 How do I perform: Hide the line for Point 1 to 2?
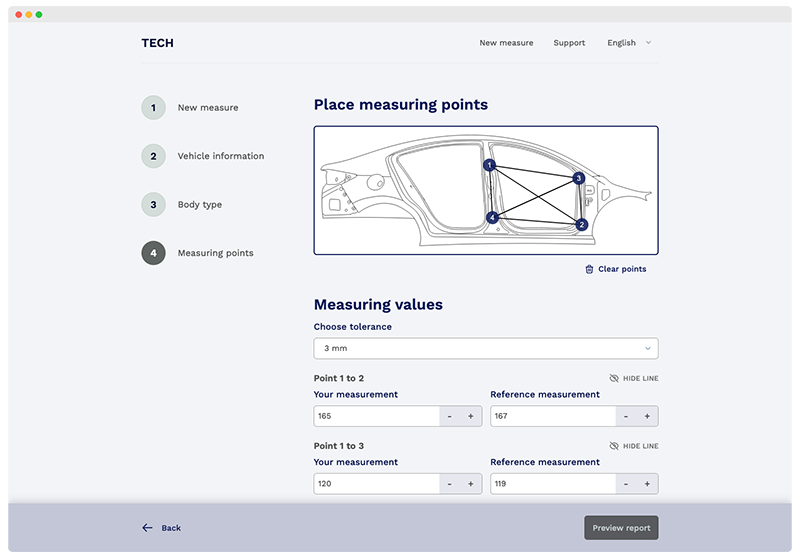[x=634, y=378]
